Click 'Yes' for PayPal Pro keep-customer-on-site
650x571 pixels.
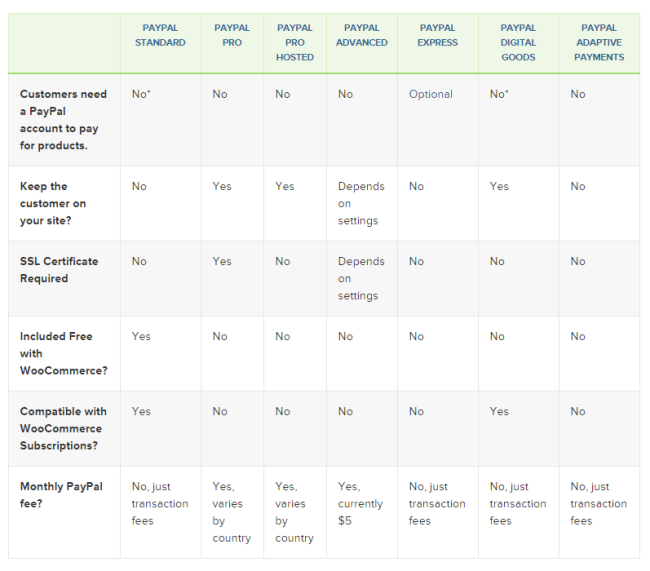point(222,187)
